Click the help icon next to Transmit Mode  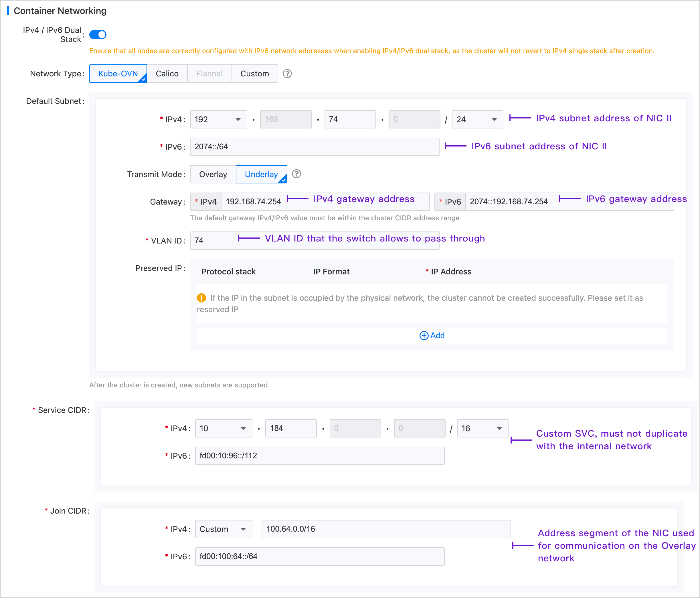(x=296, y=174)
